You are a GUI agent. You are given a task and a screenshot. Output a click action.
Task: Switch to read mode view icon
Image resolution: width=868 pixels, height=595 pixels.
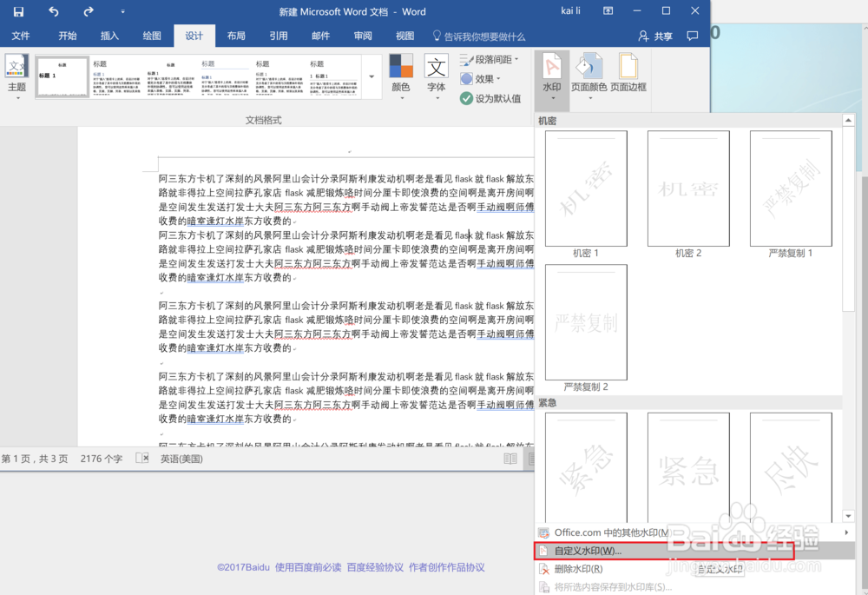[510, 459]
